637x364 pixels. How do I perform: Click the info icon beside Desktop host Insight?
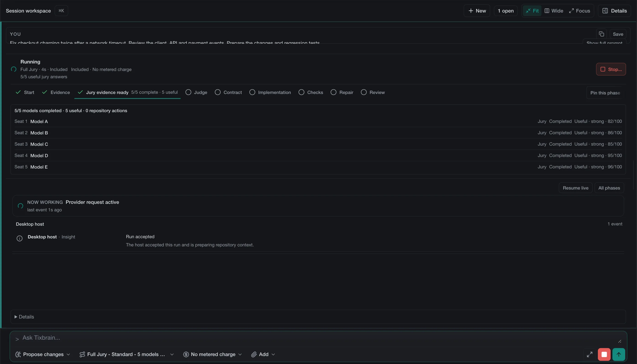(20, 238)
